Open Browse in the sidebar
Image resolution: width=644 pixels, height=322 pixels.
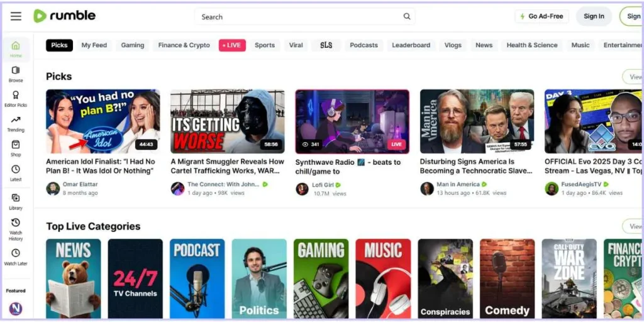point(16,74)
